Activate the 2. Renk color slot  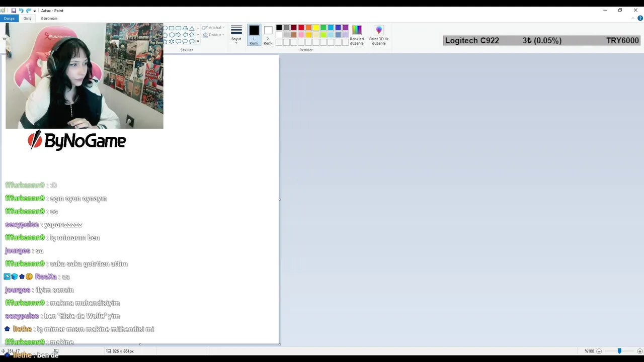(268, 35)
